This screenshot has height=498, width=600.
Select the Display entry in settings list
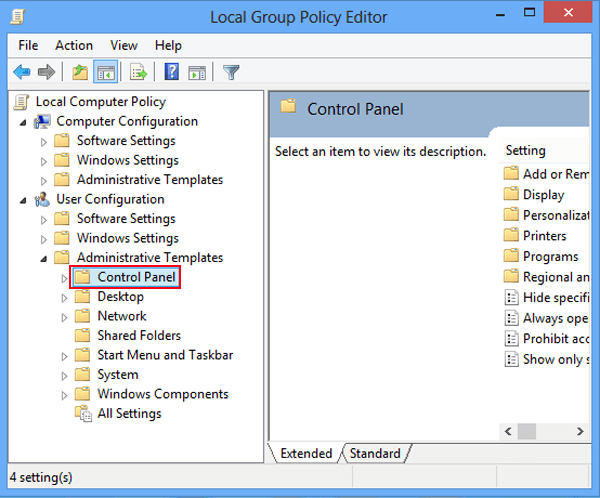(x=543, y=194)
